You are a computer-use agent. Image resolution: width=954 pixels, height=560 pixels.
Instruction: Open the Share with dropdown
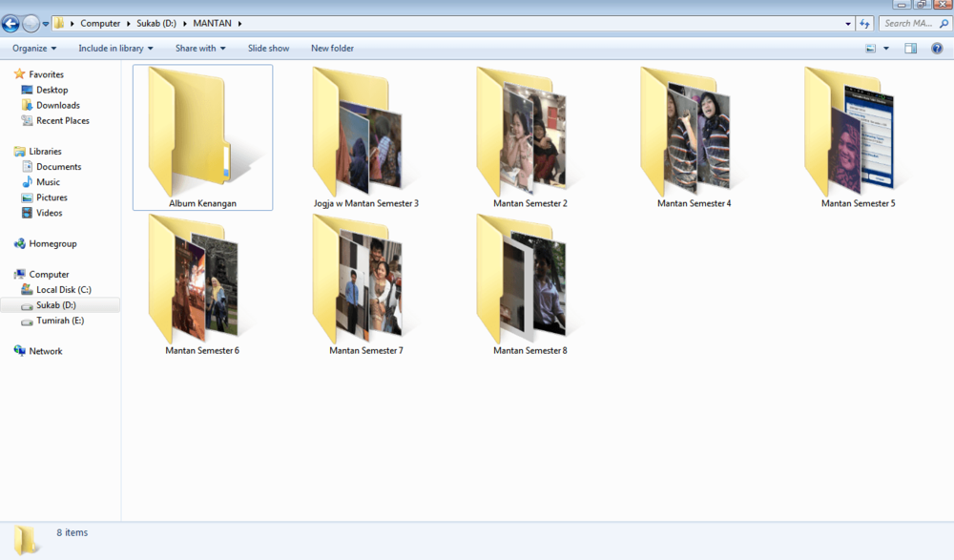(x=200, y=48)
